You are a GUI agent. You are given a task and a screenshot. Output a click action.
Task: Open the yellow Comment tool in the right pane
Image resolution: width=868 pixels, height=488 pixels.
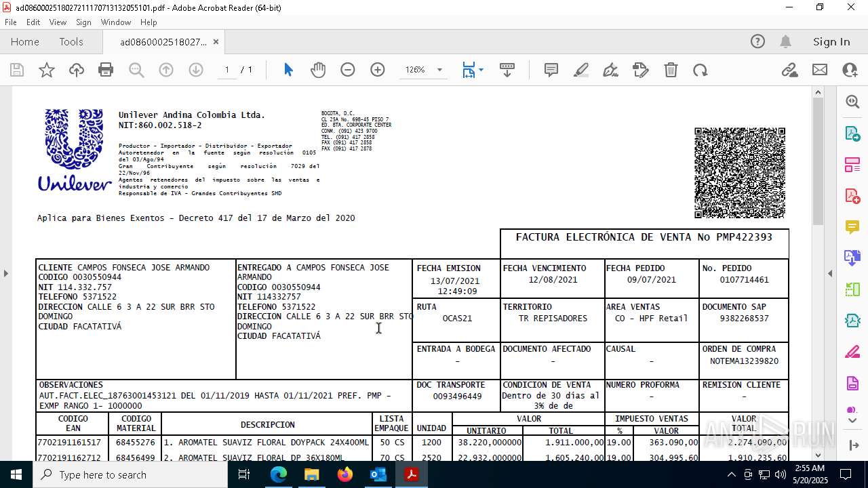tap(852, 227)
